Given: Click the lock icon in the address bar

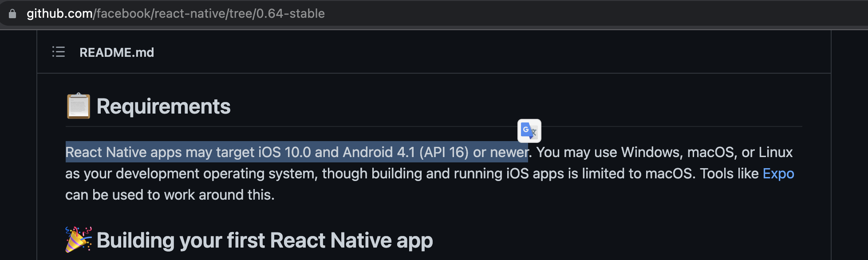Looking at the screenshot, I should pos(12,13).
